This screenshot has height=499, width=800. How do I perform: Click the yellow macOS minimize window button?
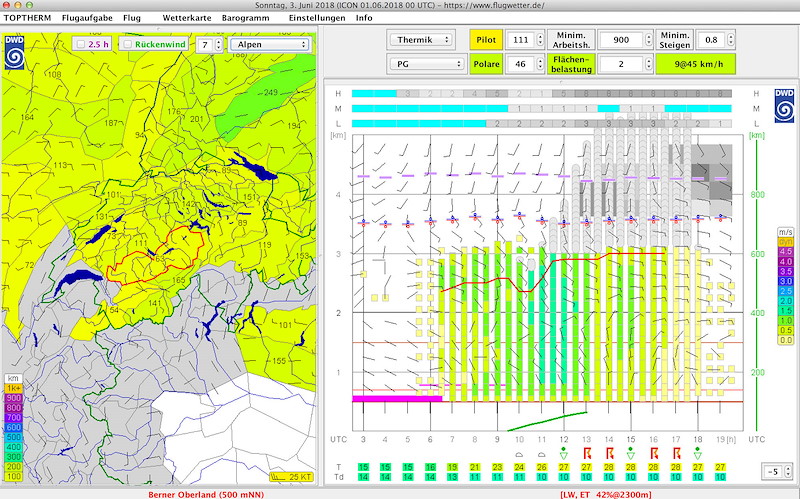click(18, 5)
